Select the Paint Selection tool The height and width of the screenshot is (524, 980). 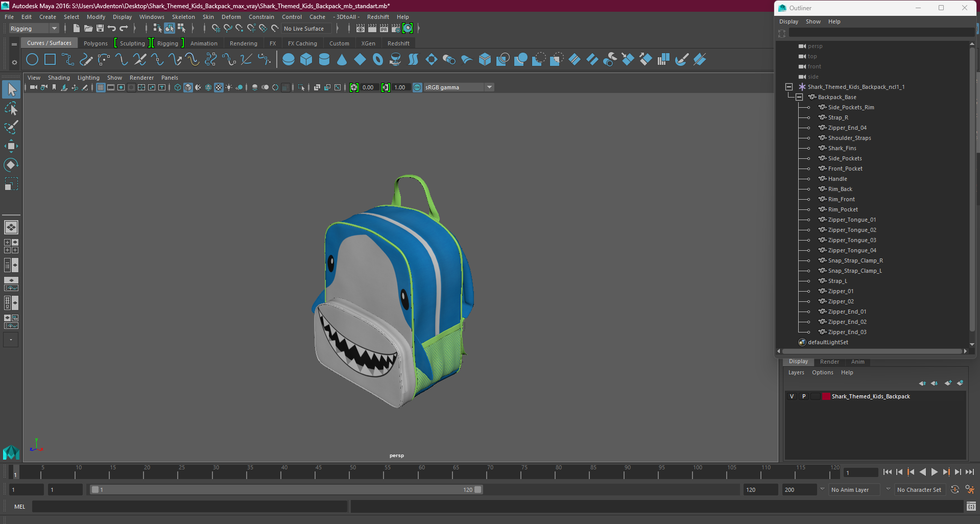click(x=11, y=127)
